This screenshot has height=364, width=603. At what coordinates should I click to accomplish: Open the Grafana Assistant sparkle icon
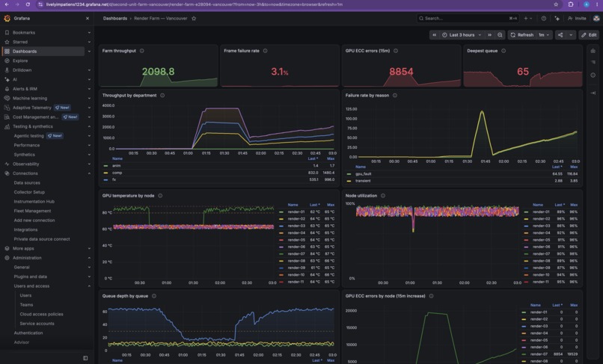coord(557,19)
